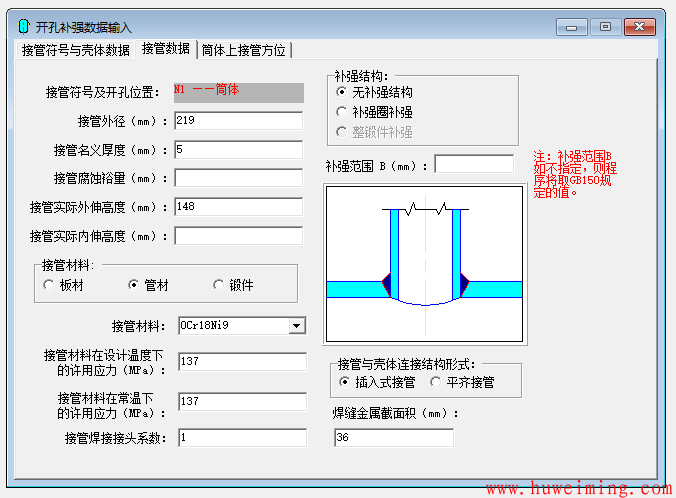Screen dimensions: 676x498
Task: Focus the 接管腐蚀裕量 empty field
Action: 238,178
